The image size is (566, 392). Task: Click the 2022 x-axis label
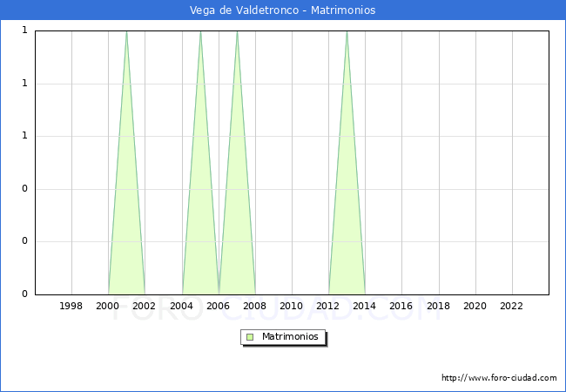coord(512,306)
